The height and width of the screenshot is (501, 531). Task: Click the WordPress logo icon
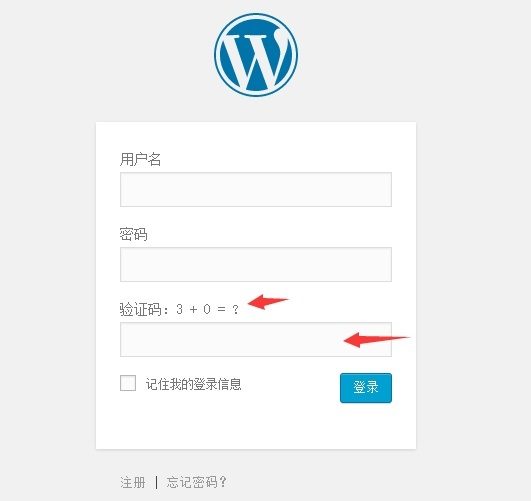pyautogui.click(x=256, y=55)
